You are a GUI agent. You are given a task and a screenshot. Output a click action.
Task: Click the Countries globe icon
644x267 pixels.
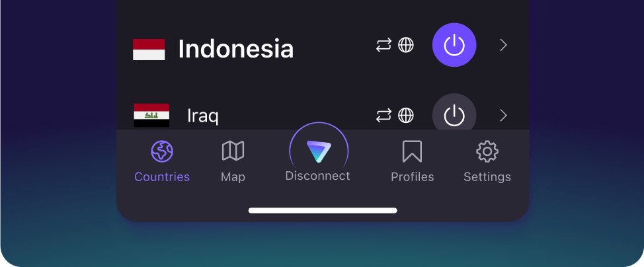[162, 151]
